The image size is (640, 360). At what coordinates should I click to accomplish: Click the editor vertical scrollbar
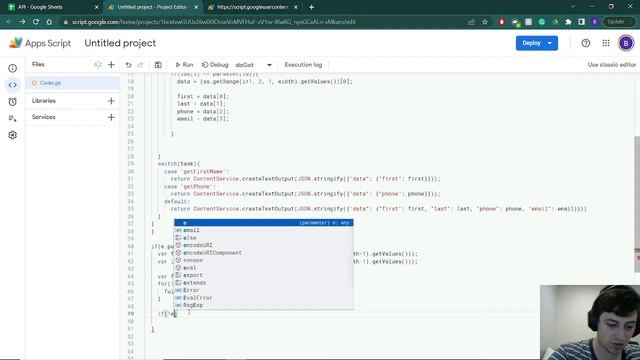(x=637, y=204)
